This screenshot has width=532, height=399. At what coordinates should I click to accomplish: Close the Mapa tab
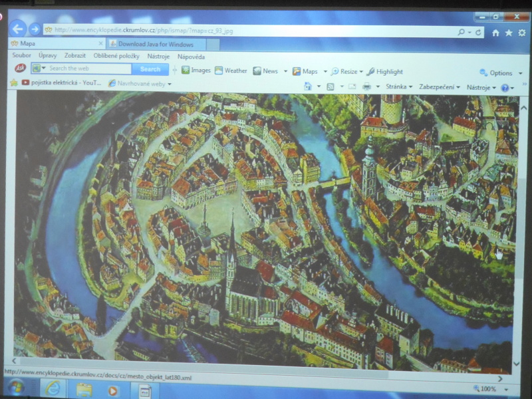click(x=100, y=43)
